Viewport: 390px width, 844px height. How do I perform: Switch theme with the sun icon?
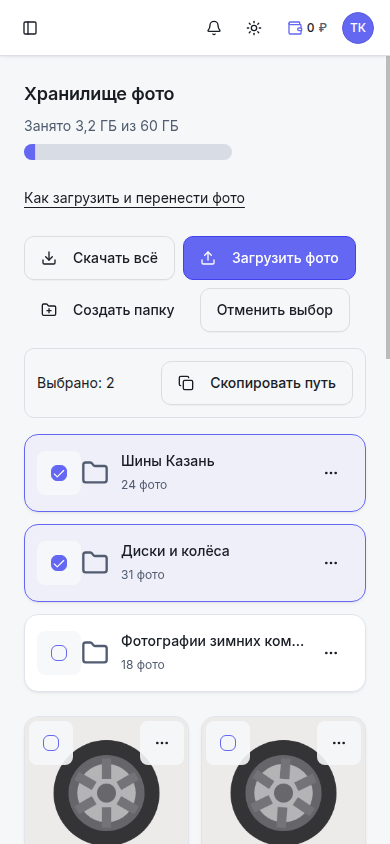pyautogui.click(x=254, y=28)
